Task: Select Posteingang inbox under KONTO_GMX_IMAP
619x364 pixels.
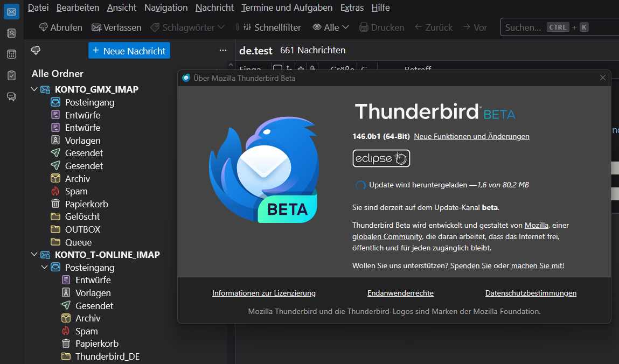Action: [x=89, y=102]
